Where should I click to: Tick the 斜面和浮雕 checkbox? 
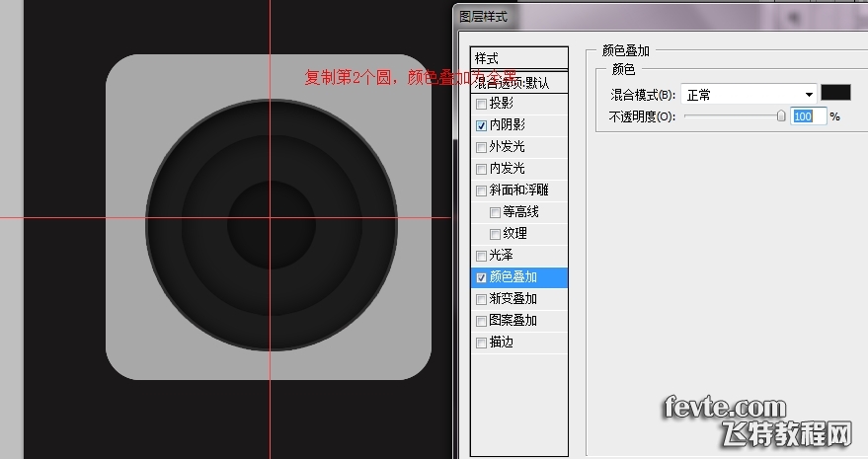tap(482, 191)
